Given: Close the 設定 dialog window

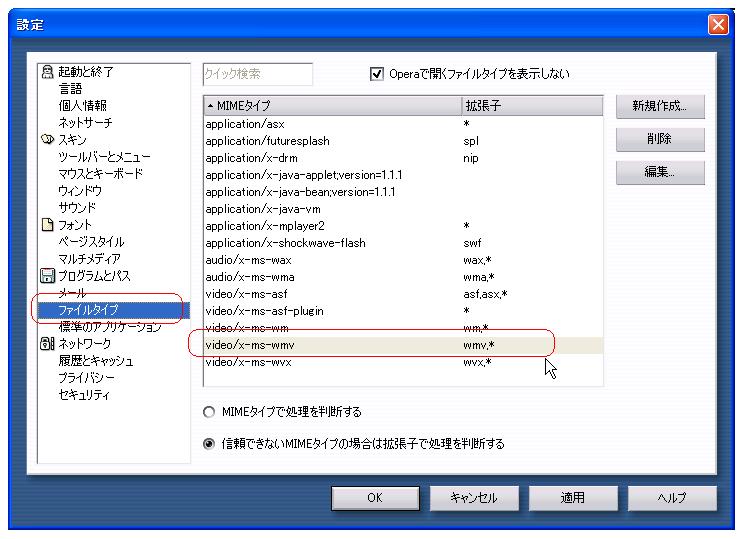Looking at the screenshot, I should pyautogui.click(x=718, y=24).
